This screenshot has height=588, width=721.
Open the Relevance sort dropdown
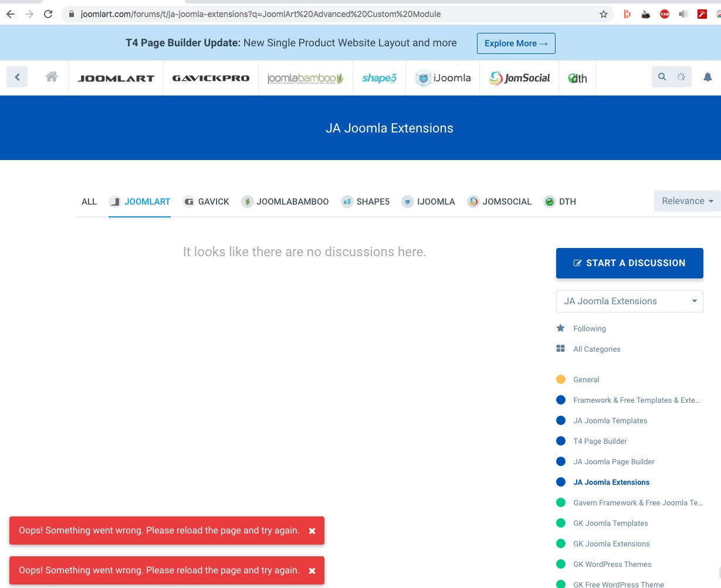(688, 201)
